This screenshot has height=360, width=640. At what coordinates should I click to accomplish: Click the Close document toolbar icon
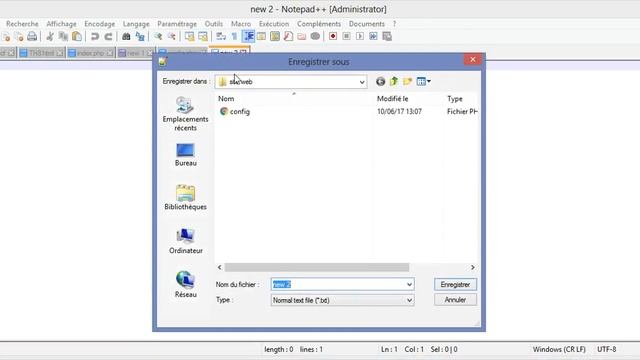(6, 37)
